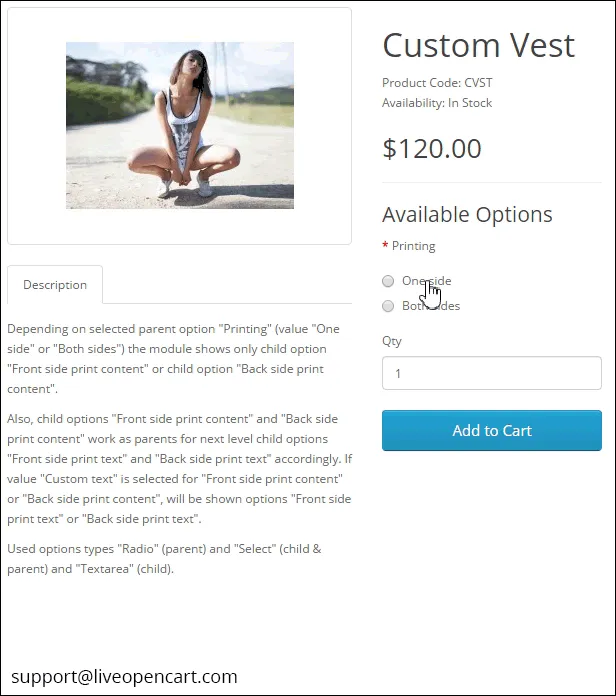The height and width of the screenshot is (696, 616).
Task: Click the red required asterisk beside Printing
Action: 385,246
